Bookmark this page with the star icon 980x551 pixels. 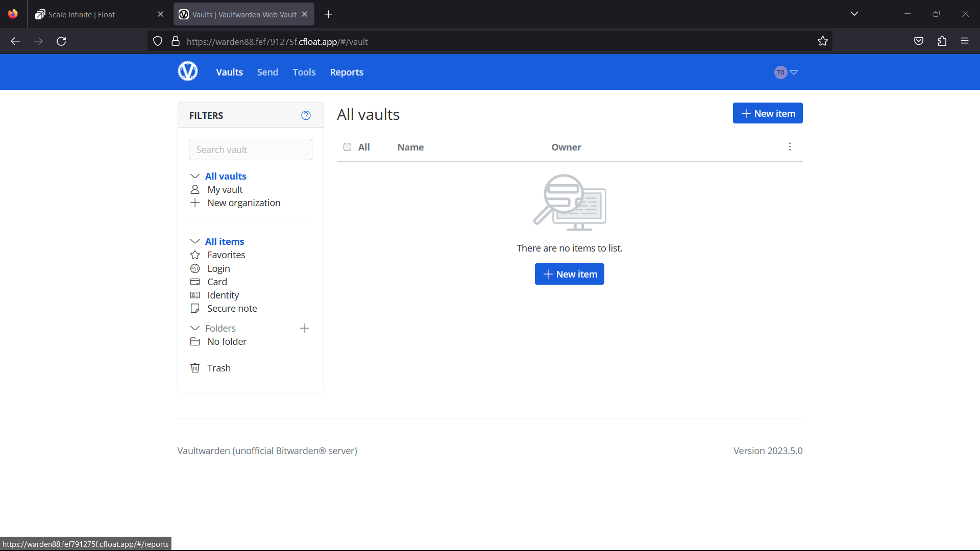point(822,41)
